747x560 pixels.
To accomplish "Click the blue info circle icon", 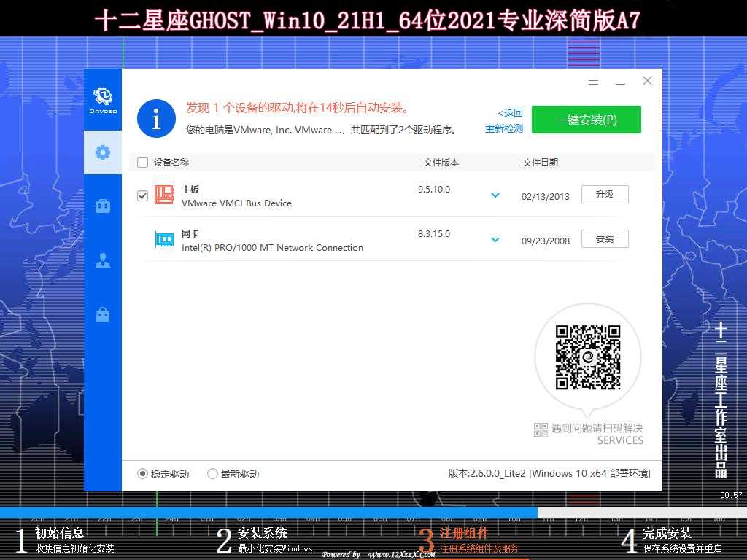I will 156,119.
